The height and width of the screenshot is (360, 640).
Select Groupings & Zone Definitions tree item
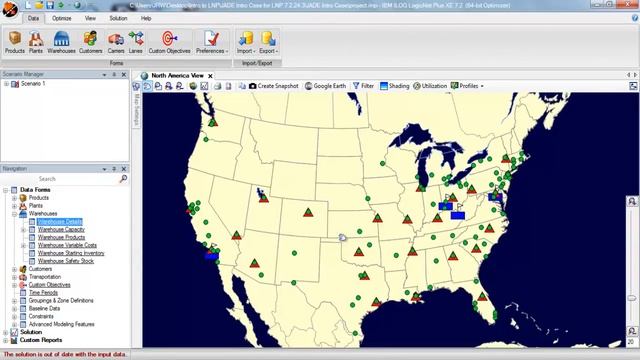coord(61,300)
